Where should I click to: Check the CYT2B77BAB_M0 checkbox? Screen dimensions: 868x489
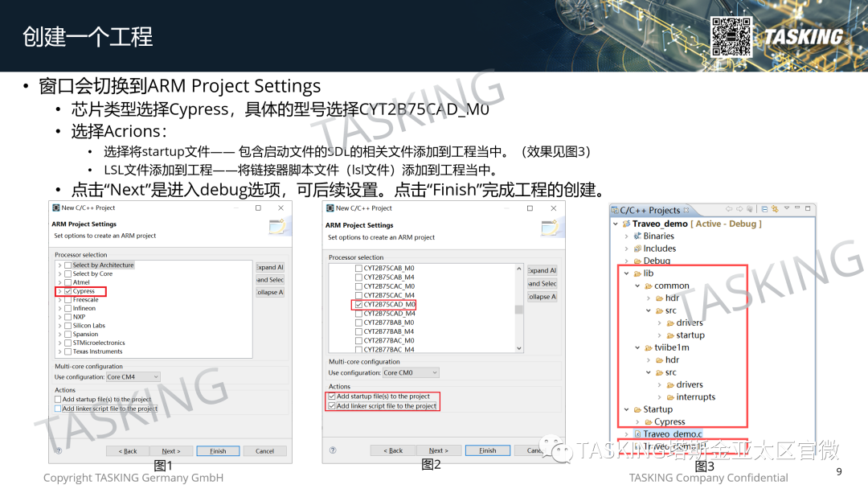point(358,323)
